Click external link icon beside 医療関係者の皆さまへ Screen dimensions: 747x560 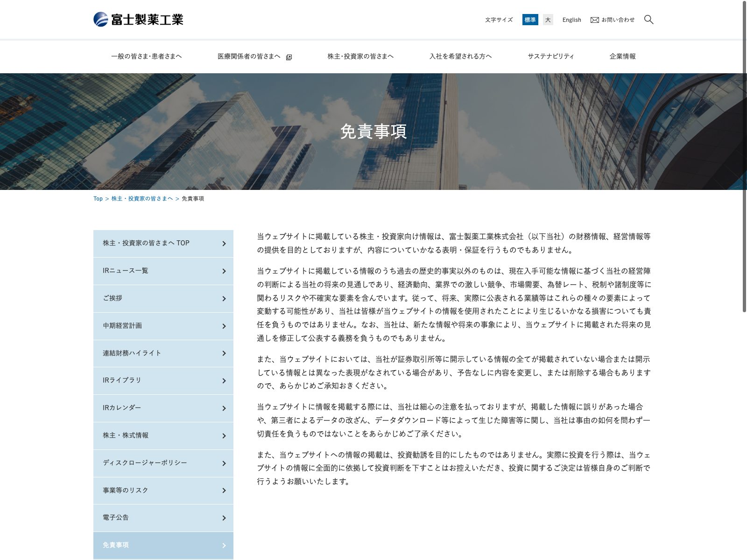(289, 57)
